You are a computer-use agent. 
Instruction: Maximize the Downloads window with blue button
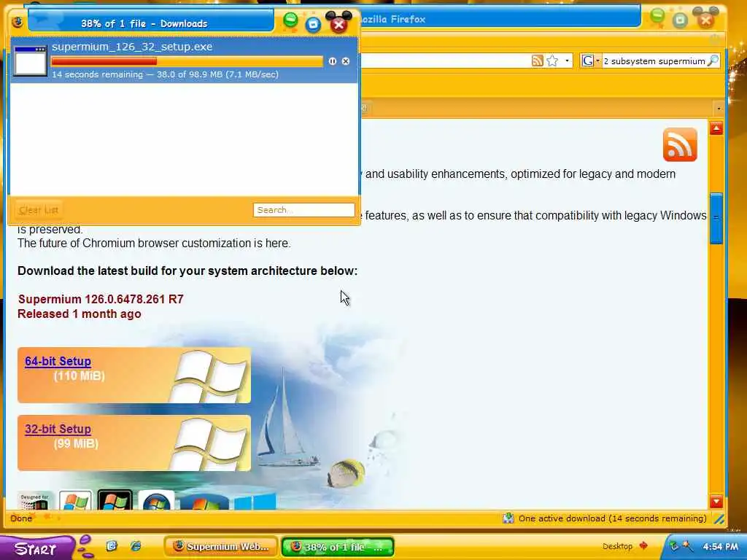pos(313,24)
